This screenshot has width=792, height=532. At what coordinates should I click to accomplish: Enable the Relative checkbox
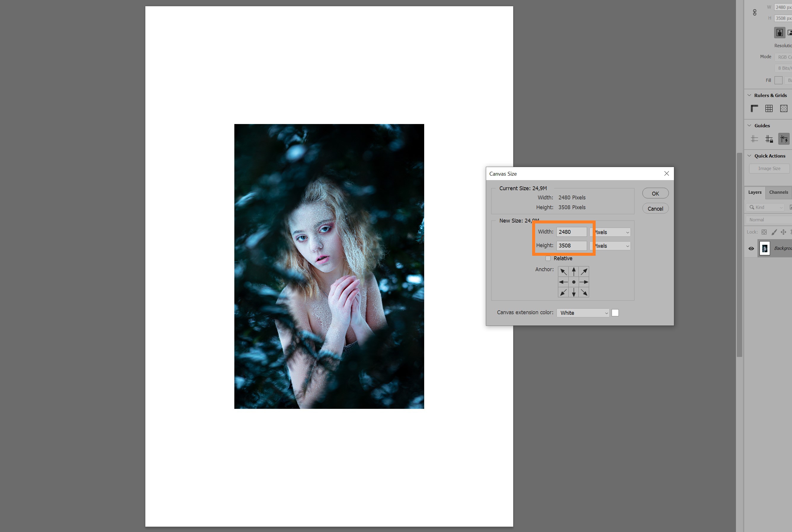[x=548, y=258]
